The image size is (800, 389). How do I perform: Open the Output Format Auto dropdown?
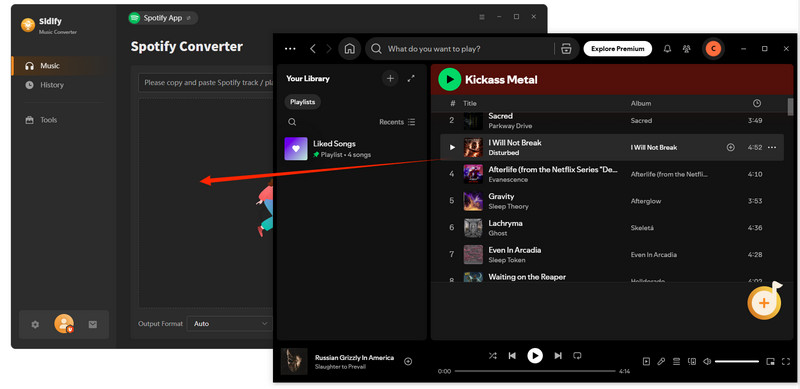(x=230, y=324)
